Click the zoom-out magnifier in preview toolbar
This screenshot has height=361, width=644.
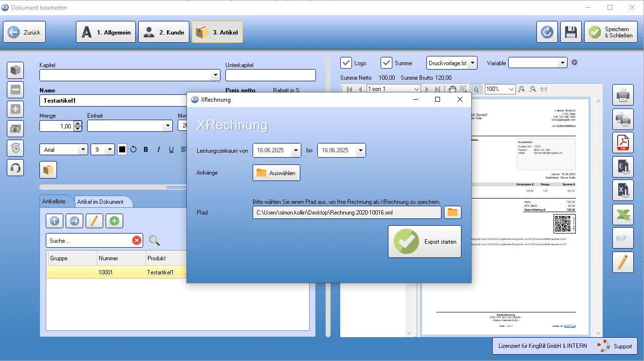(x=533, y=89)
